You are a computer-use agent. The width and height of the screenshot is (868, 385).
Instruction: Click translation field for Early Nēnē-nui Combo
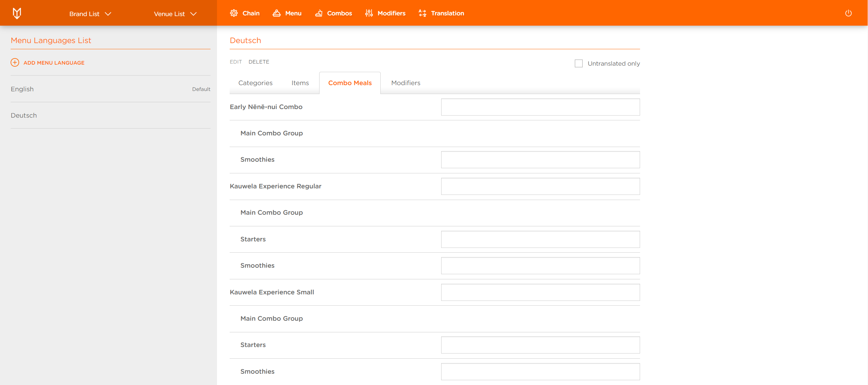(x=540, y=107)
